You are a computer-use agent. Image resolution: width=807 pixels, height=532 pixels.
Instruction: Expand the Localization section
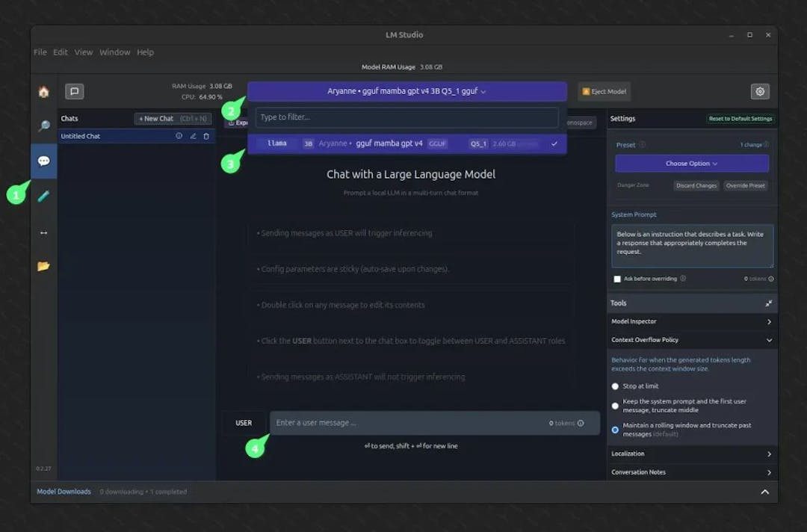[691, 454]
